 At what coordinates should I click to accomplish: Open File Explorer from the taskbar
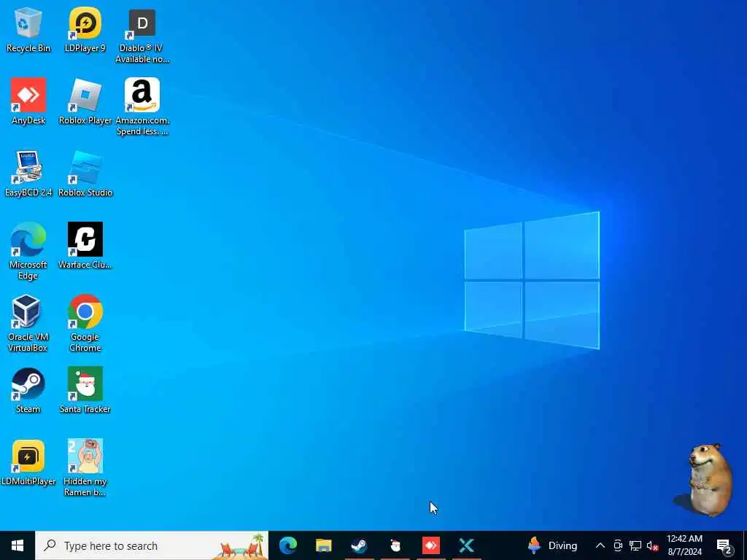click(323, 545)
